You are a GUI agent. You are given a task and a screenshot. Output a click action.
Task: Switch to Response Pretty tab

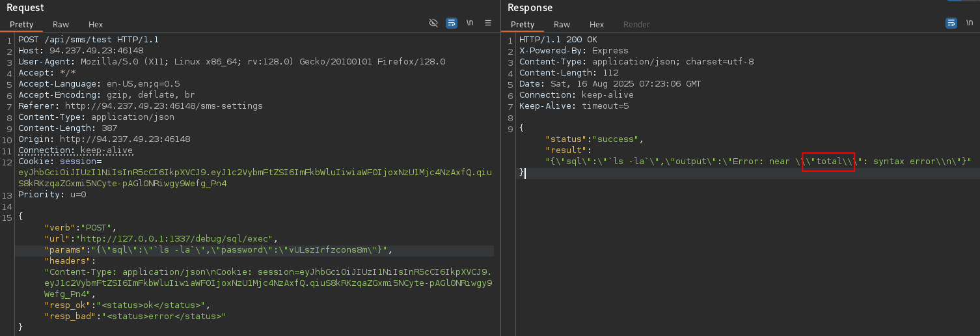click(x=523, y=24)
